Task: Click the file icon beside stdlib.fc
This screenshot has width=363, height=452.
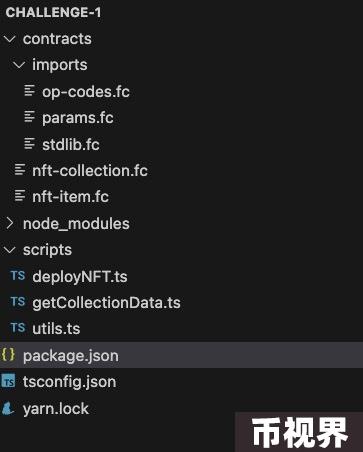Action: click(30, 144)
